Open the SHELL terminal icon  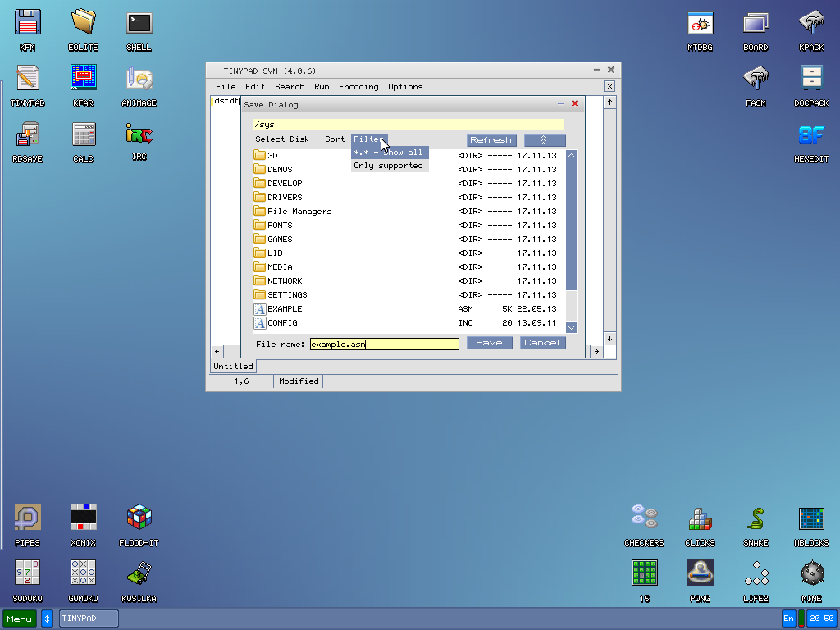(139, 25)
